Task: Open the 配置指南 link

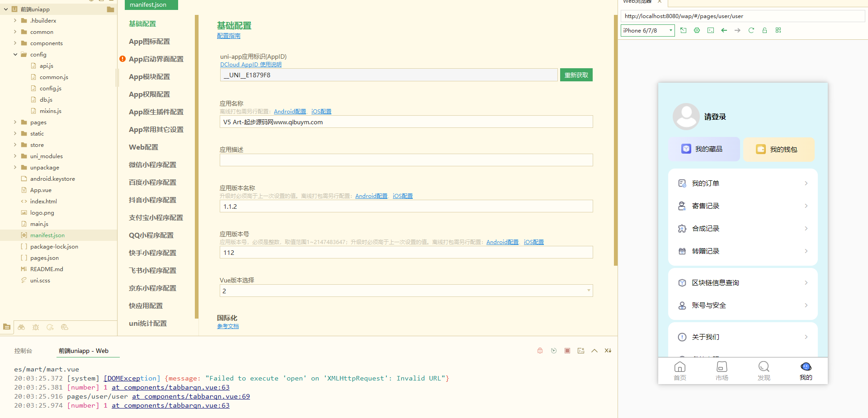Action: pyautogui.click(x=228, y=36)
